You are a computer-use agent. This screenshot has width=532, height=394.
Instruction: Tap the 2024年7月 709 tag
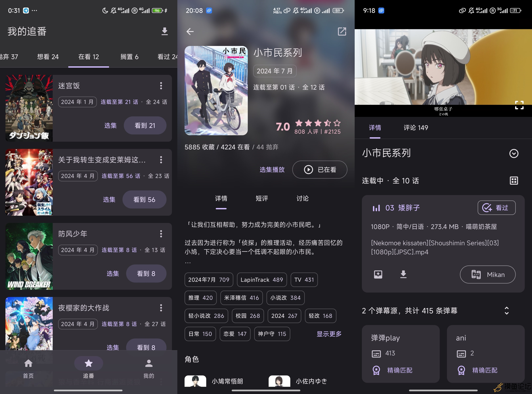coord(209,280)
